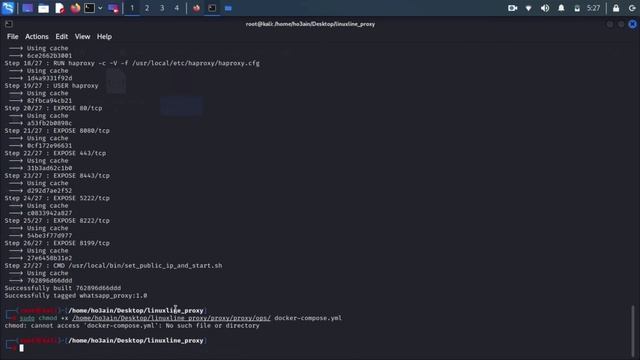
Task: Click the sudo chmod +x command line
Action: click(x=181, y=318)
